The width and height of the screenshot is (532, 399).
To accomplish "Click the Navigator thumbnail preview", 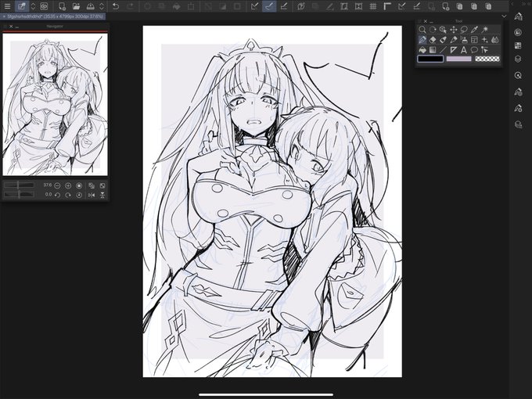I will 55,105.
